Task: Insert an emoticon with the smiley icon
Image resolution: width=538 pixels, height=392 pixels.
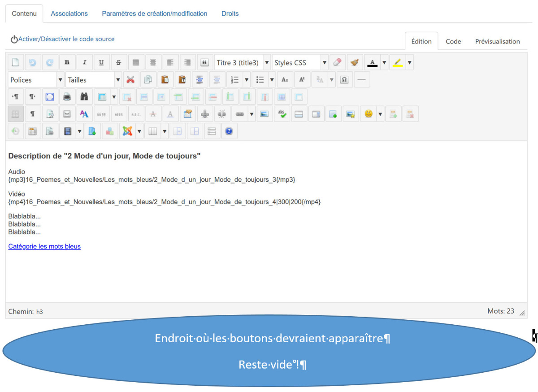Action: tap(369, 114)
